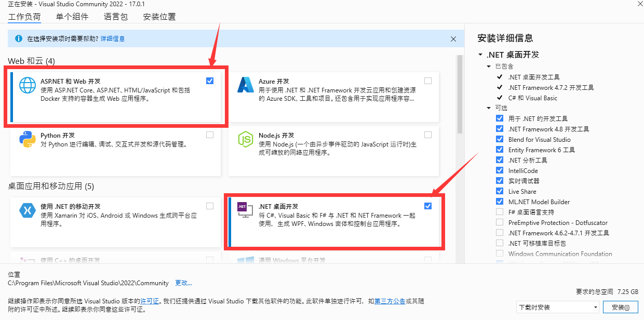Click the 安装详细信息 panel heading
644x320 pixels.
(x=505, y=38)
